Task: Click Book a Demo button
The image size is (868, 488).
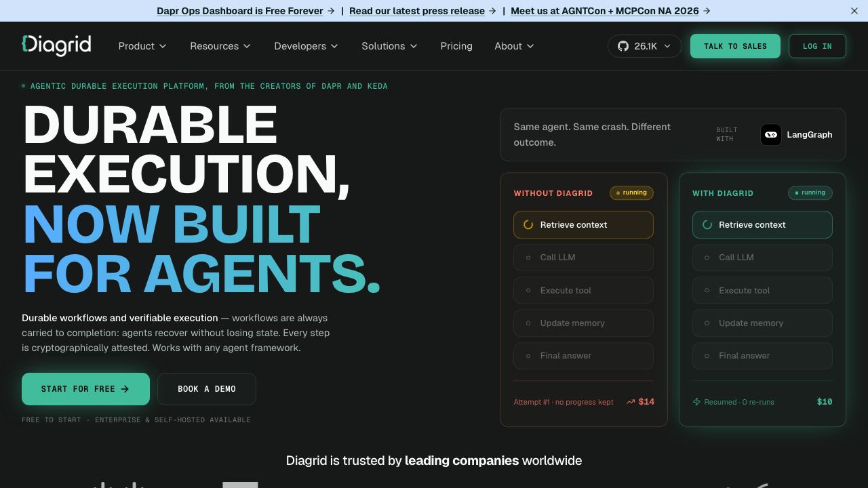Action: tap(207, 389)
